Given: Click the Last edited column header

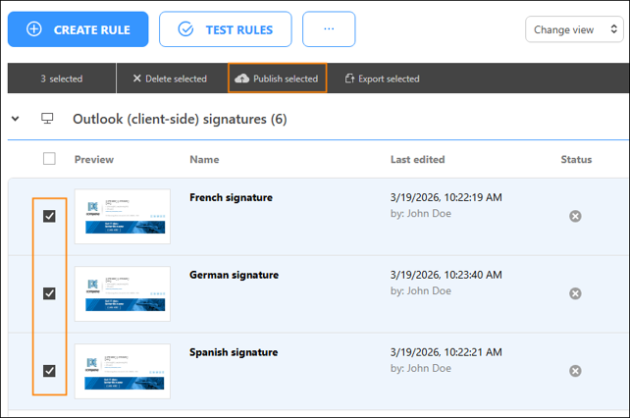Looking at the screenshot, I should [418, 160].
